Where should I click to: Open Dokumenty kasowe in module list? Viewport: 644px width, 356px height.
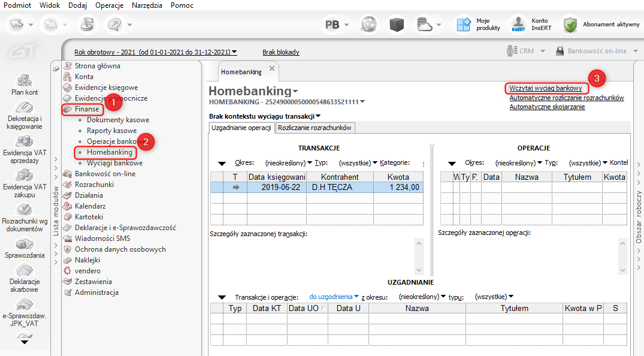point(118,120)
